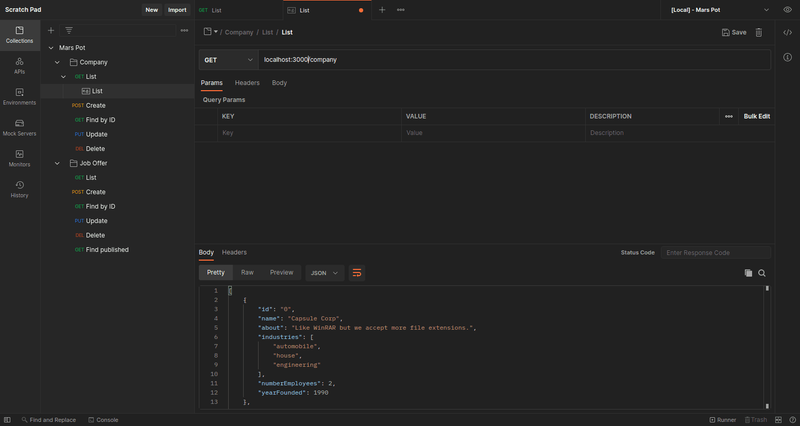Click the query param Value field
800x426 pixels.
pyautogui.click(x=493, y=133)
